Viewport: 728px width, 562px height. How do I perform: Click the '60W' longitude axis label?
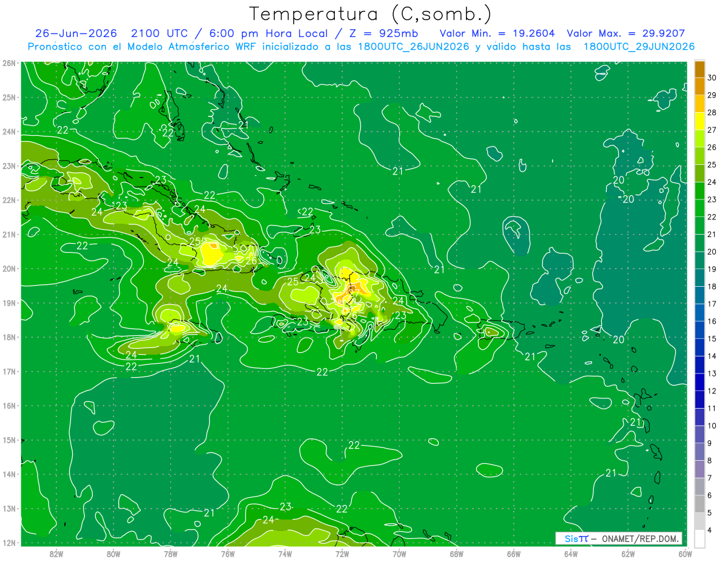685,554
